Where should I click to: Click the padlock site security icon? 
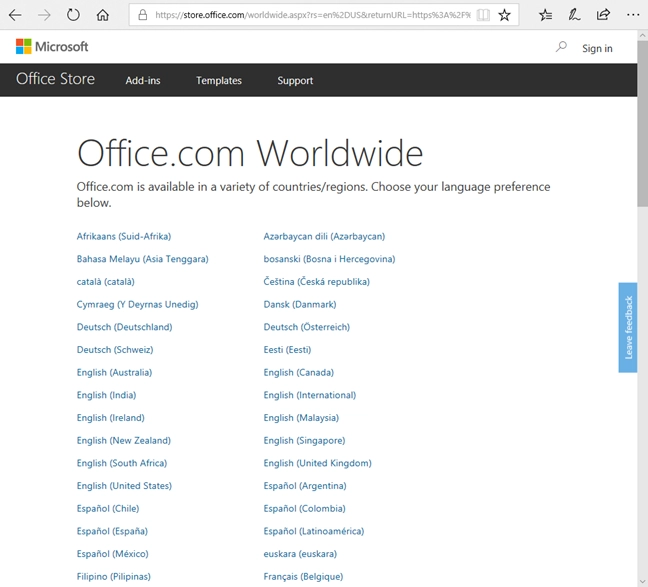(x=143, y=15)
